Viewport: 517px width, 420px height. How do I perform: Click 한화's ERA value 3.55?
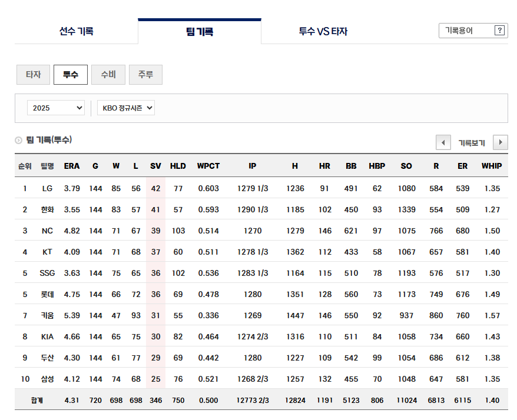click(x=72, y=209)
